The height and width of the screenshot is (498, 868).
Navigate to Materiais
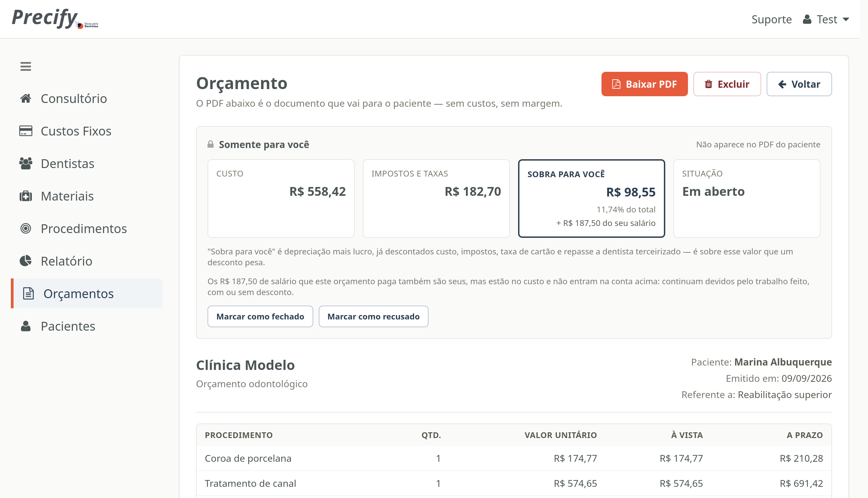click(87, 196)
